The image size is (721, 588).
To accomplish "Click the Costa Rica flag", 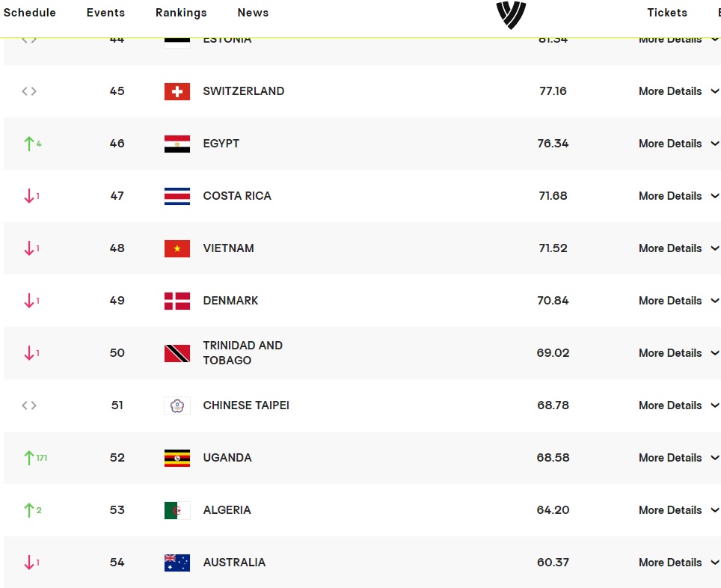I will point(177,197).
